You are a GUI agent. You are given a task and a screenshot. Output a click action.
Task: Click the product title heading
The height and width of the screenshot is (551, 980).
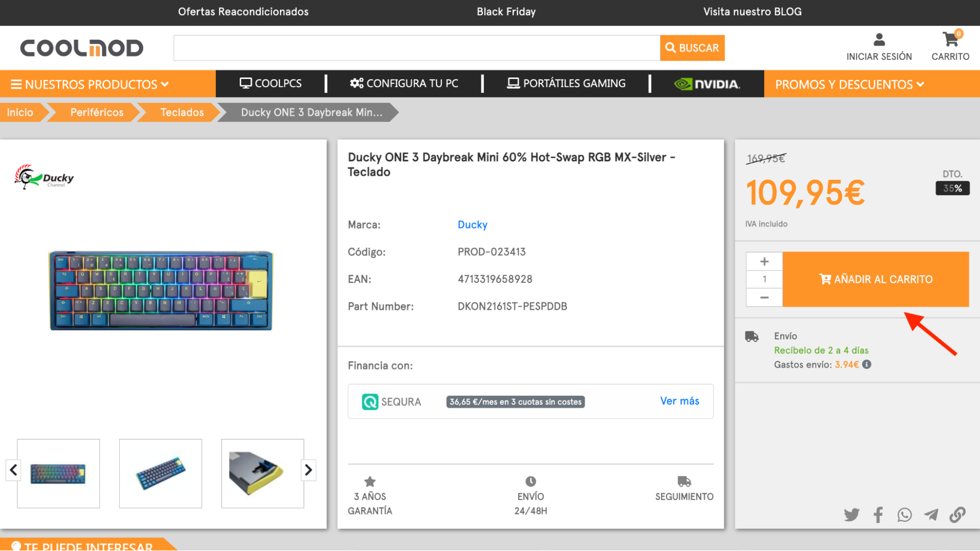click(x=511, y=164)
